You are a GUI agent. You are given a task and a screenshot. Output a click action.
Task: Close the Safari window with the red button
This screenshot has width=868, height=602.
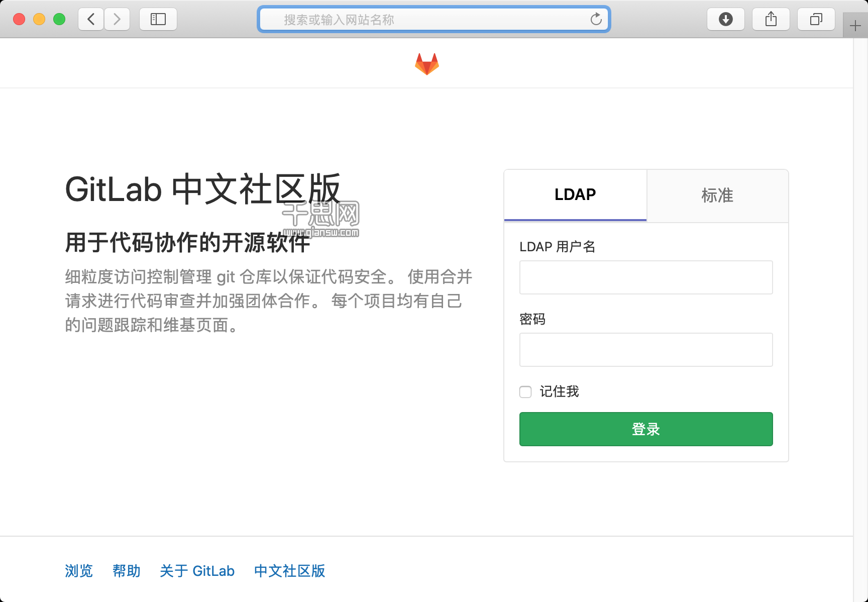point(19,19)
